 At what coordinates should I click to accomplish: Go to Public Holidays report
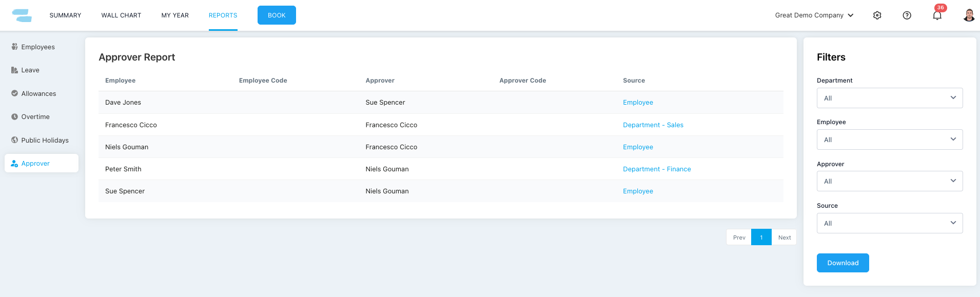(45, 141)
